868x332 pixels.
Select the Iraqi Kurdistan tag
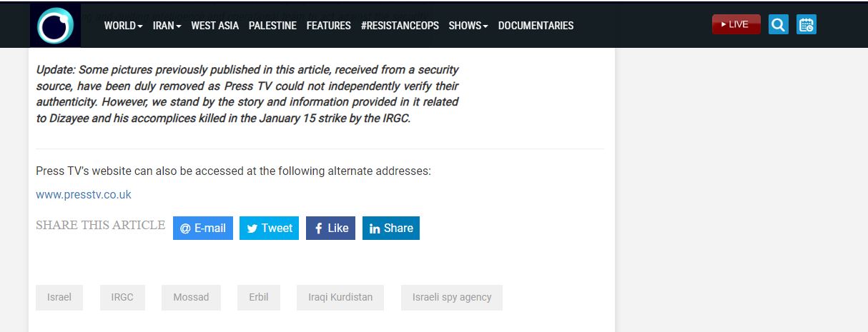(340, 297)
